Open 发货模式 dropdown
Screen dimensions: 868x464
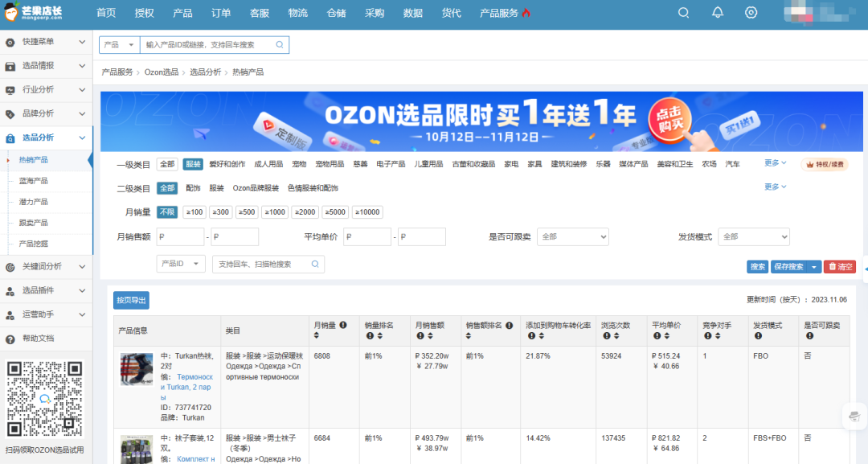[x=754, y=237]
